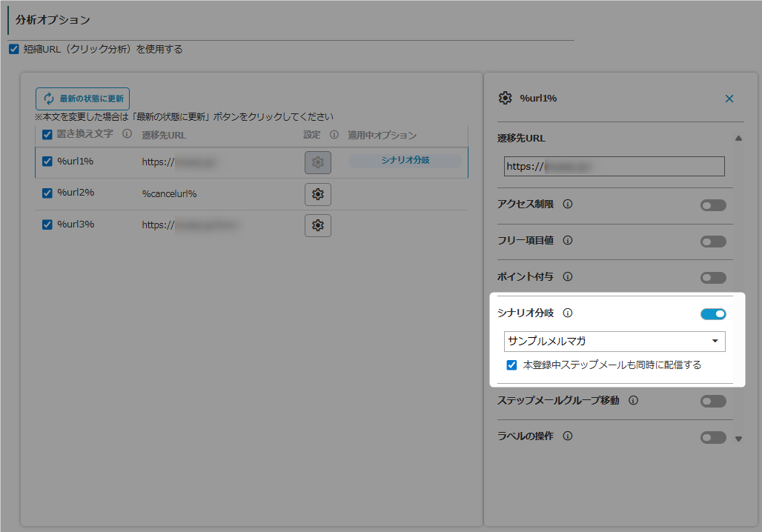Enable the フリー項目値 switch
The width and height of the screenshot is (762, 532).
tap(713, 242)
